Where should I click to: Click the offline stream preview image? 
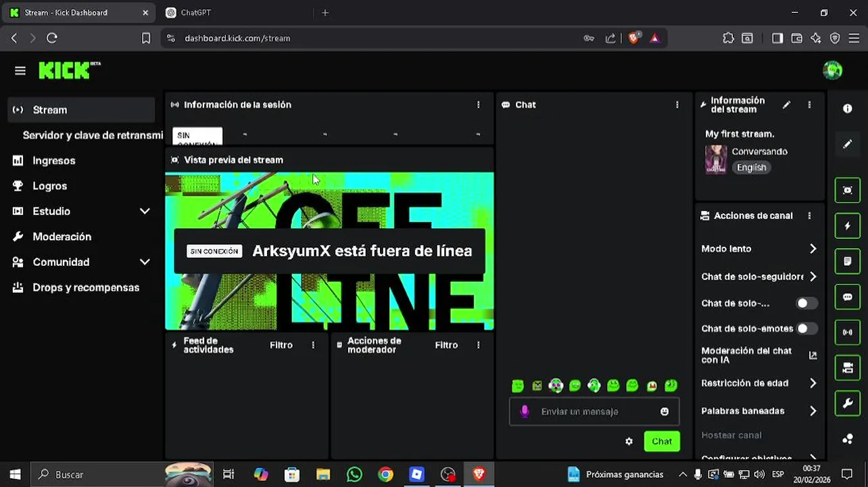(x=329, y=251)
